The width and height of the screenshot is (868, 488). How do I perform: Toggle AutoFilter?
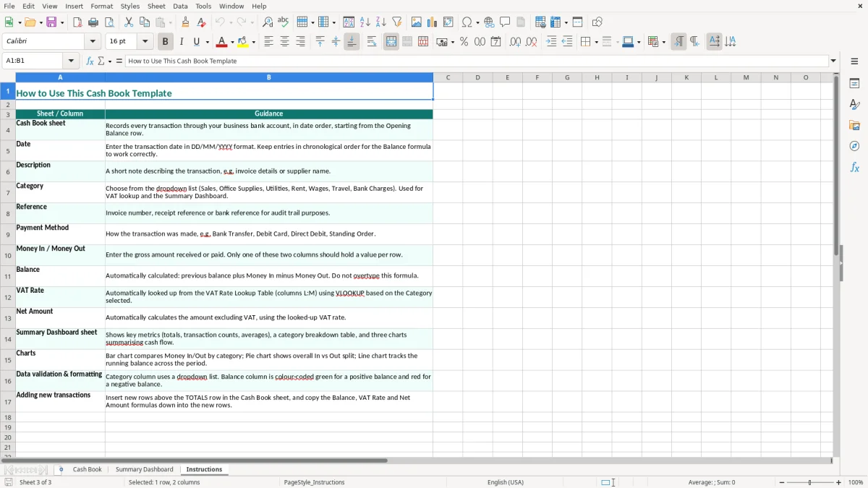point(396,22)
